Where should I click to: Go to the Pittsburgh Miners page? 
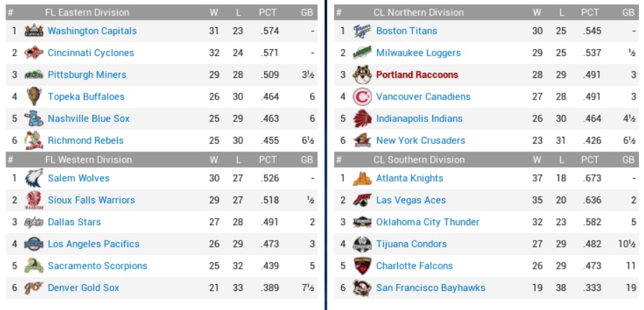click(87, 75)
